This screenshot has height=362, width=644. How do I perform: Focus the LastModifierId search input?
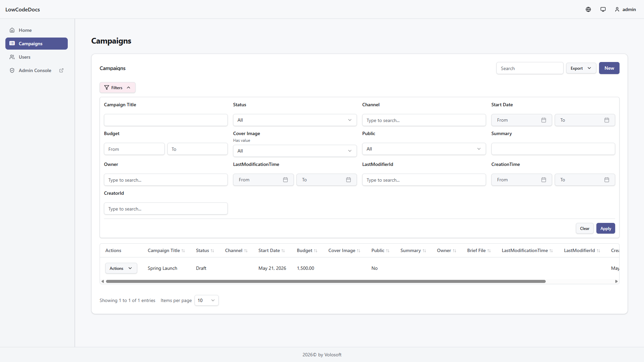pyautogui.click(x=424, y=180)
